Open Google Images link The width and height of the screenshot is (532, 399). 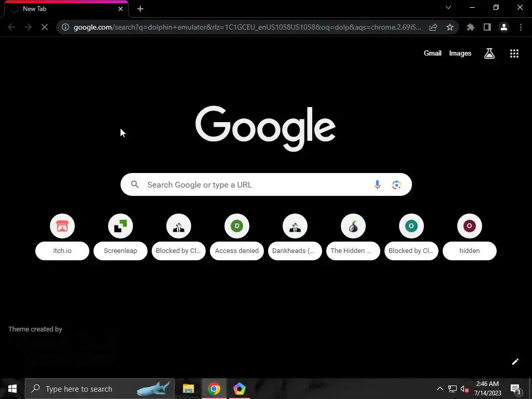pos(460,54)
